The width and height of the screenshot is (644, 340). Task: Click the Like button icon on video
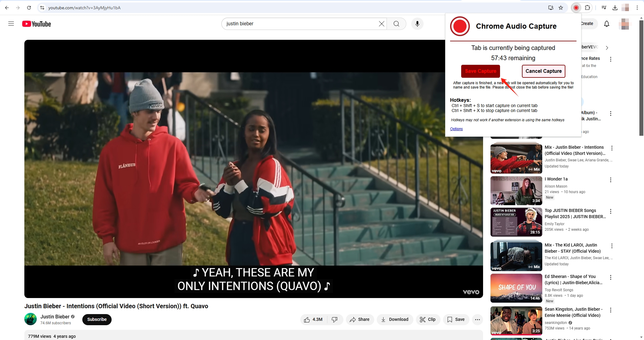click(307, 319)
